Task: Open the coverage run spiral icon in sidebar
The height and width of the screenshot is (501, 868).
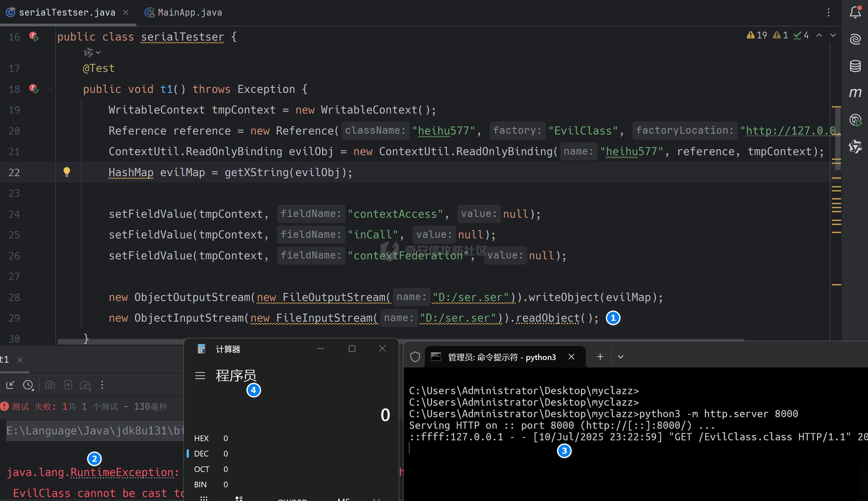Action: click(855, 120)
